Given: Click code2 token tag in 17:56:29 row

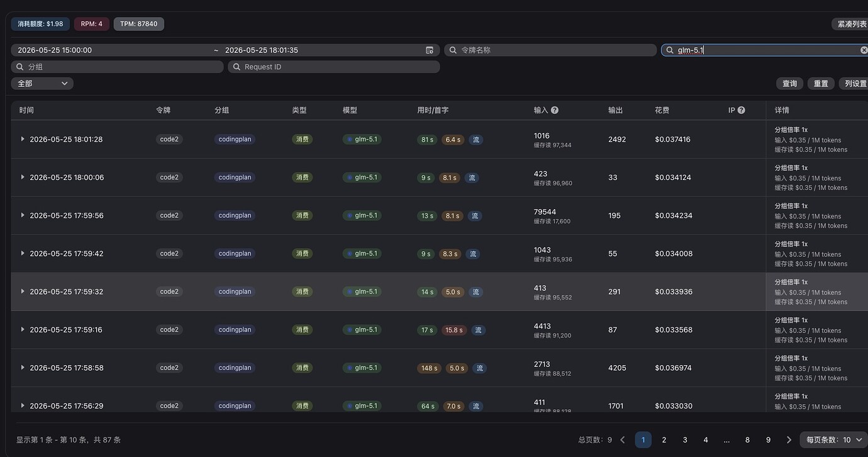Looking at the screenshot, I should [169, 406].
